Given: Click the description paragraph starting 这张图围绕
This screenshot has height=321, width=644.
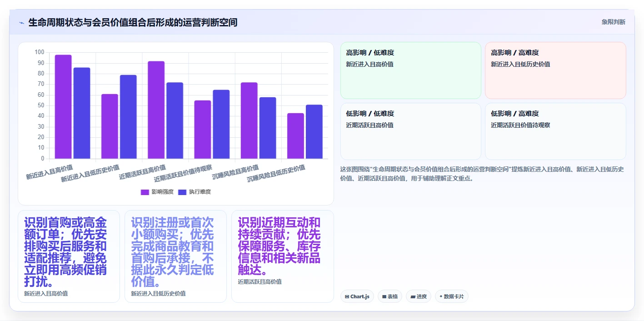Looking at the screenshot, I should [482, 174].
